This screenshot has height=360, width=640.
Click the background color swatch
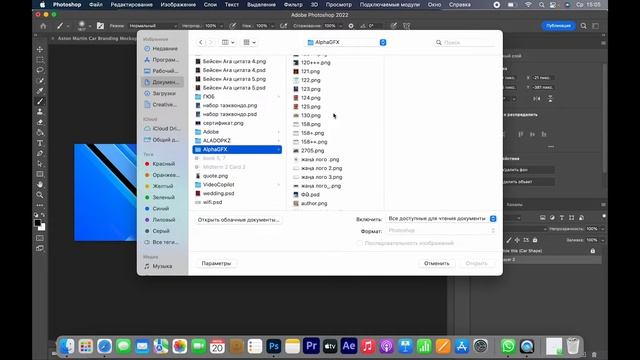point(42,227)
